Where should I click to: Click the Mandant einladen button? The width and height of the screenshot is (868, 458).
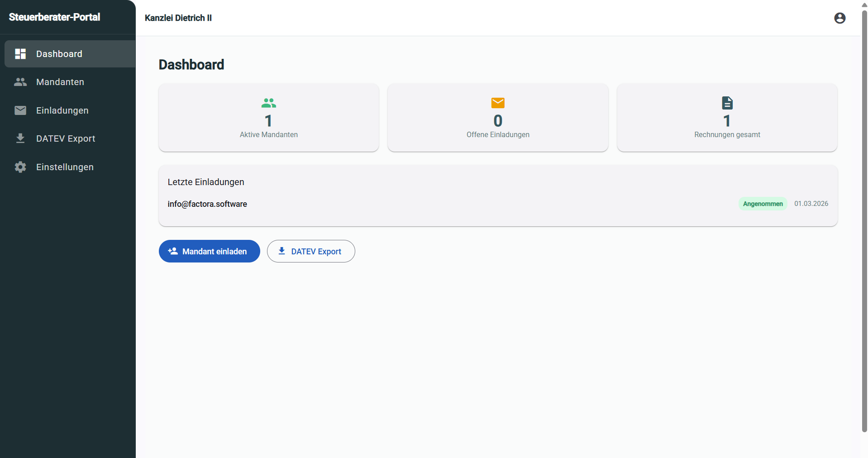[209, 251]
